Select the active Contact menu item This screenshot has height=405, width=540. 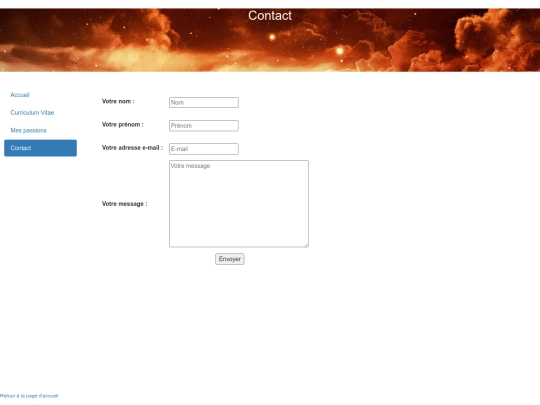click(40, 148)
